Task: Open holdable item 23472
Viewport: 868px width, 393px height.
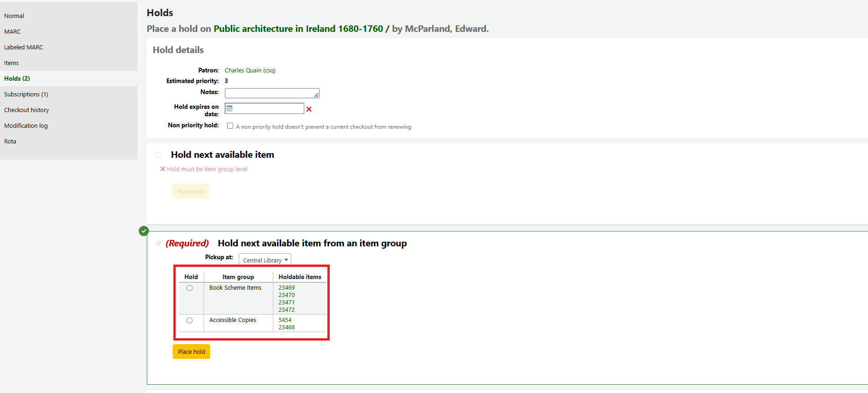Action: coord(287,310)
